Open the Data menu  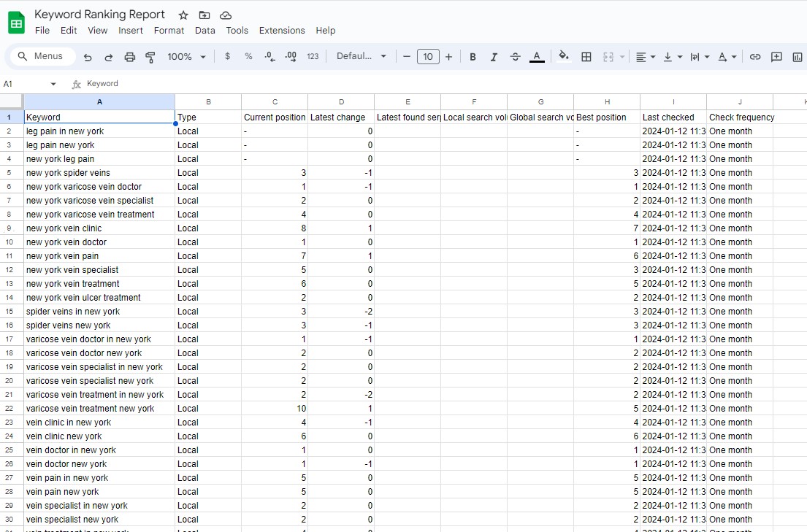(204, 31)
